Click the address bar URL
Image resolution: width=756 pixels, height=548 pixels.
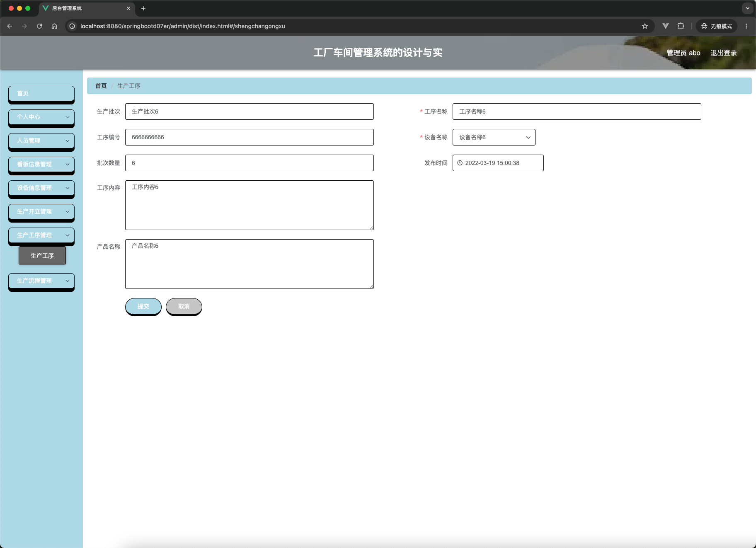coord(183,26)
